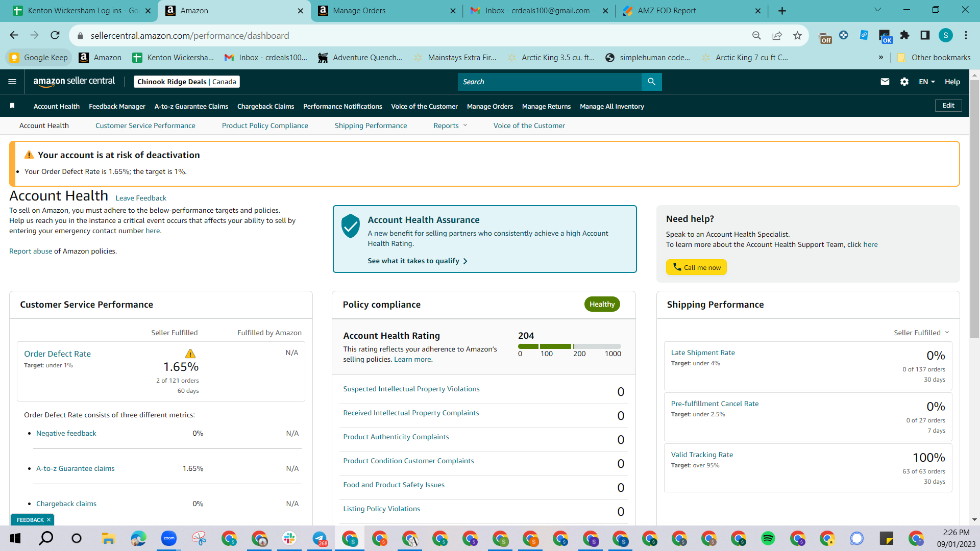Open the A-to-z Guarantee claims metric link
Screen dimensions: 980x551
point(76,468)
